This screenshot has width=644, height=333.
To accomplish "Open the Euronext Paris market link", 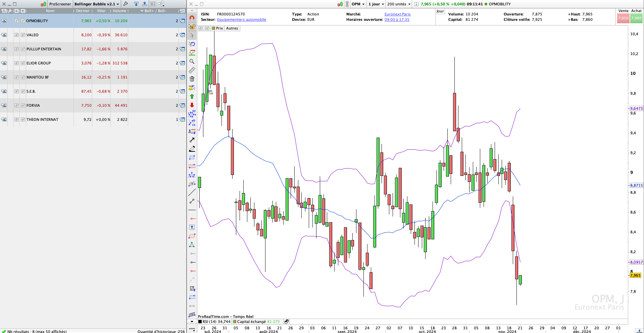I will coord(398,14).
